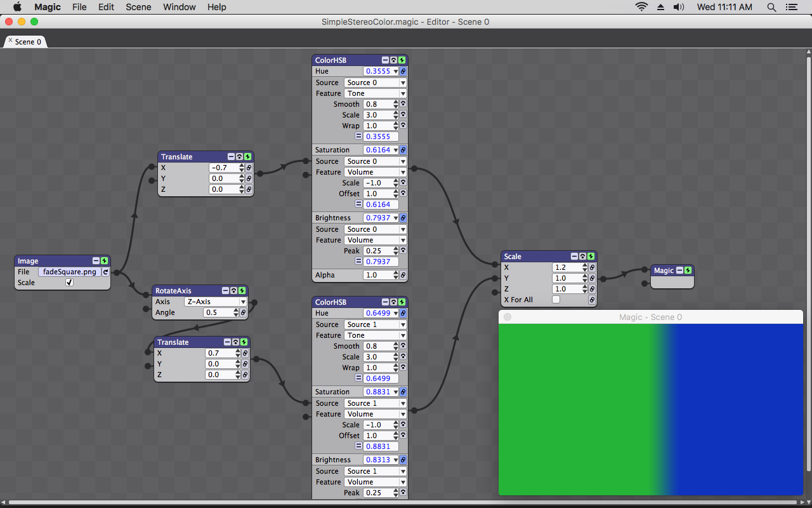Toggle the blue link button beside top Hue 0.3555
Image resolution: width=812 pixels, height=508 pixels.
coord(403,71)
